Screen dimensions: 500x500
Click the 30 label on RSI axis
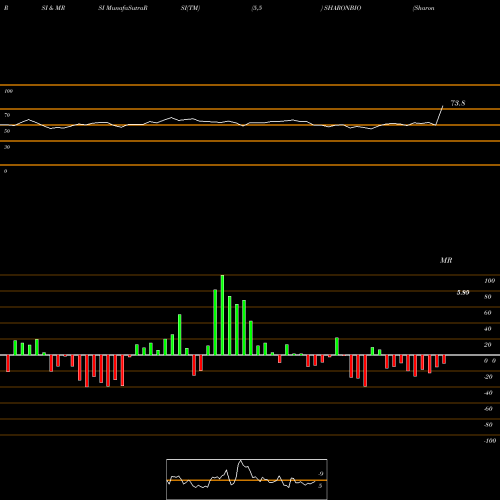coord(7,147)
